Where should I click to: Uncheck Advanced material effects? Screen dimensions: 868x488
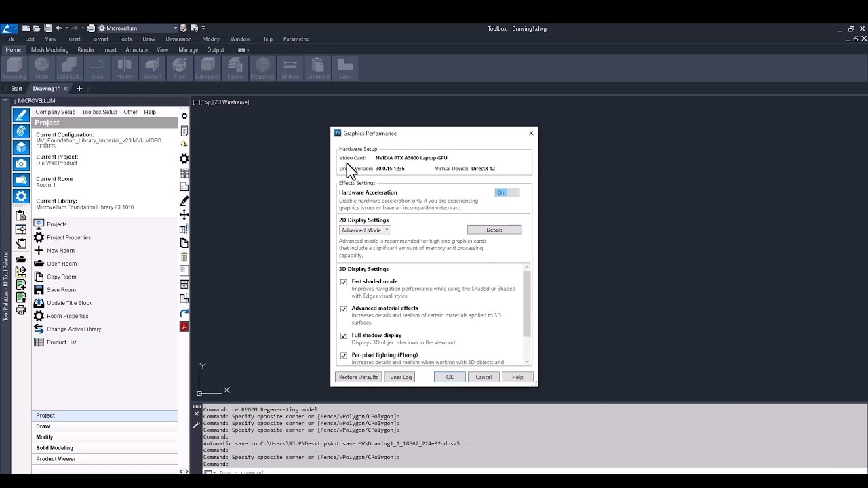(344, 309)
